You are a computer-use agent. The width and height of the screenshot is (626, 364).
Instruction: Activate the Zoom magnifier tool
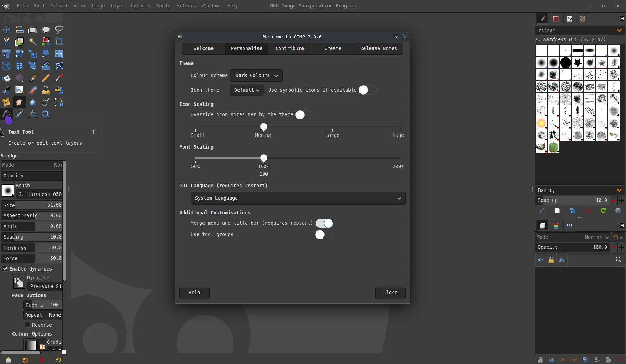click(46, 114)
